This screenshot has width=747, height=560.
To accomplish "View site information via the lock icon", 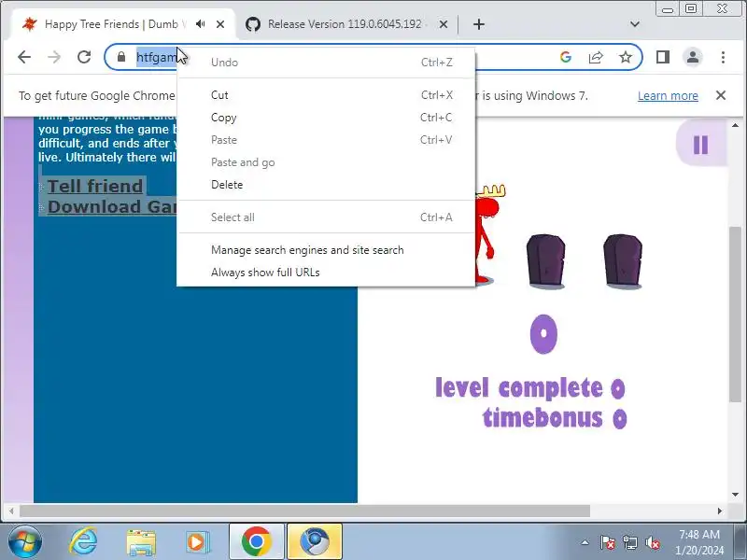I will tap(121, 57).
